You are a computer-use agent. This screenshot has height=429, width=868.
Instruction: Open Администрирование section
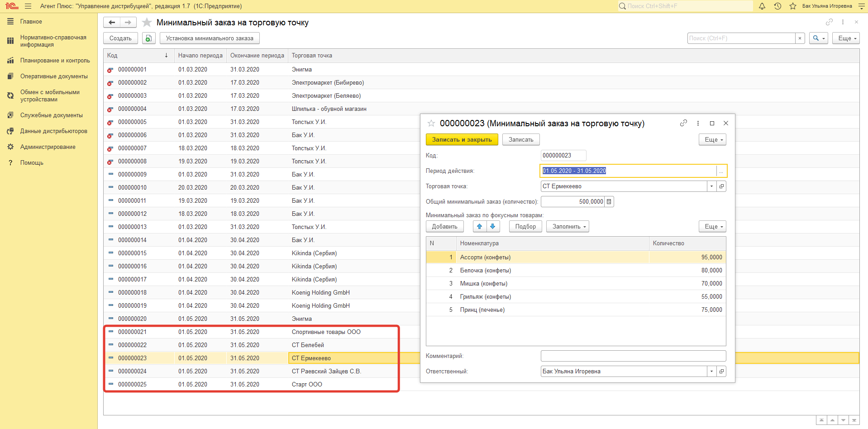pyautogui.click(x=48, y=147)
